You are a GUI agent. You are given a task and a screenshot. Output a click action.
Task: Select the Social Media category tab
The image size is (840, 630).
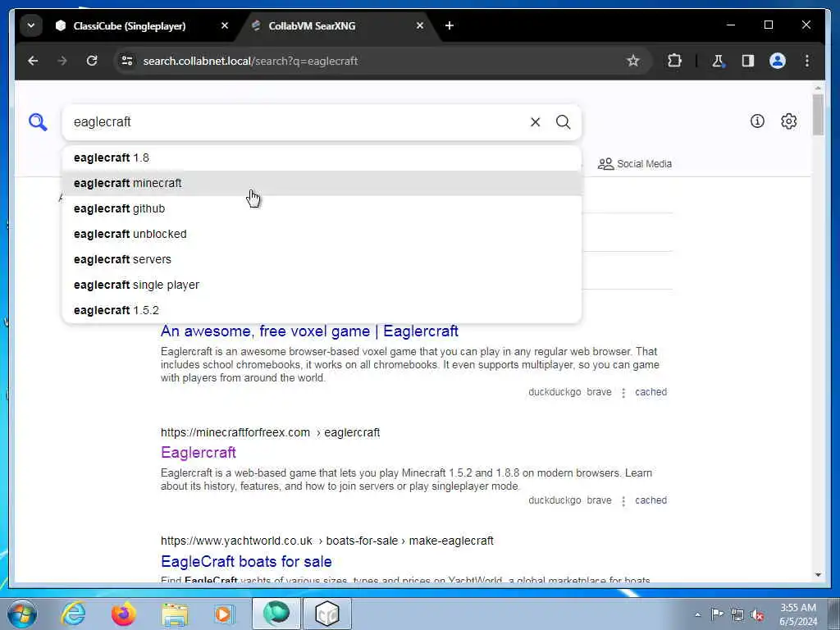[635, 164]
